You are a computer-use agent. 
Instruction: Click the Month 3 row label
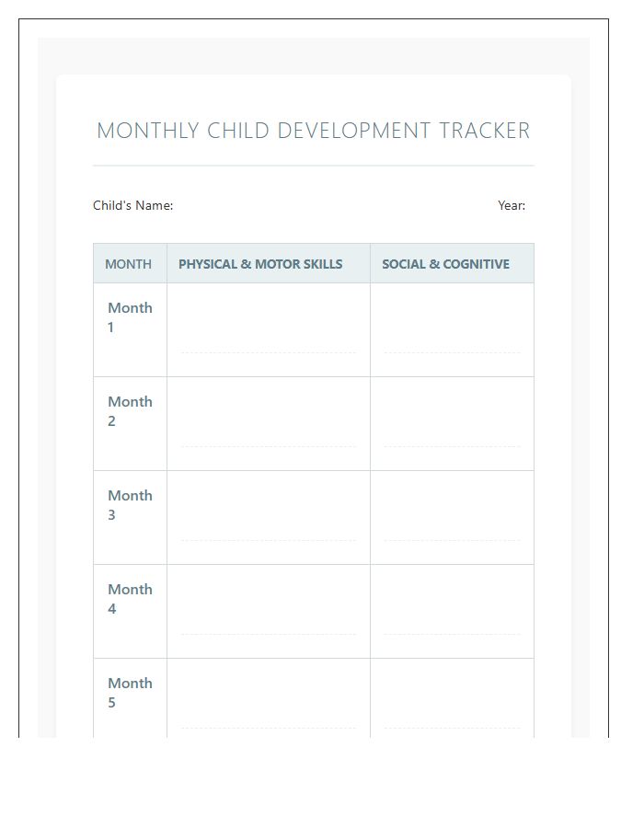(x=130, y=505)
